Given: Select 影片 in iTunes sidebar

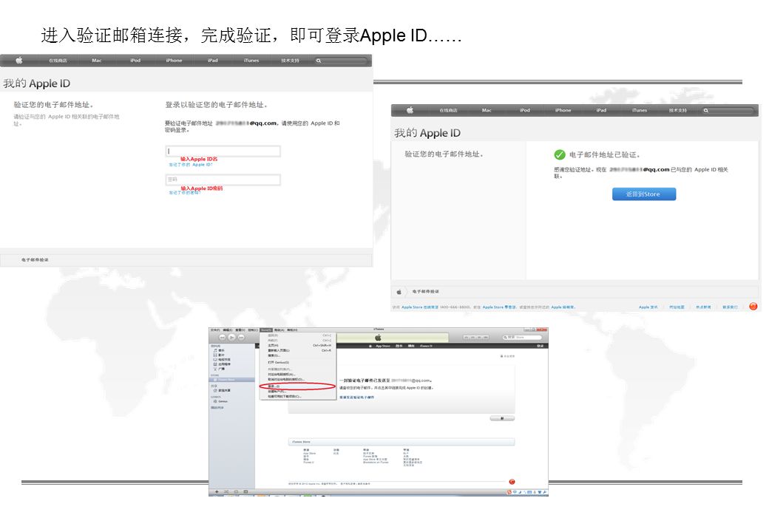Looking at the screenshot, I should 218,355.
